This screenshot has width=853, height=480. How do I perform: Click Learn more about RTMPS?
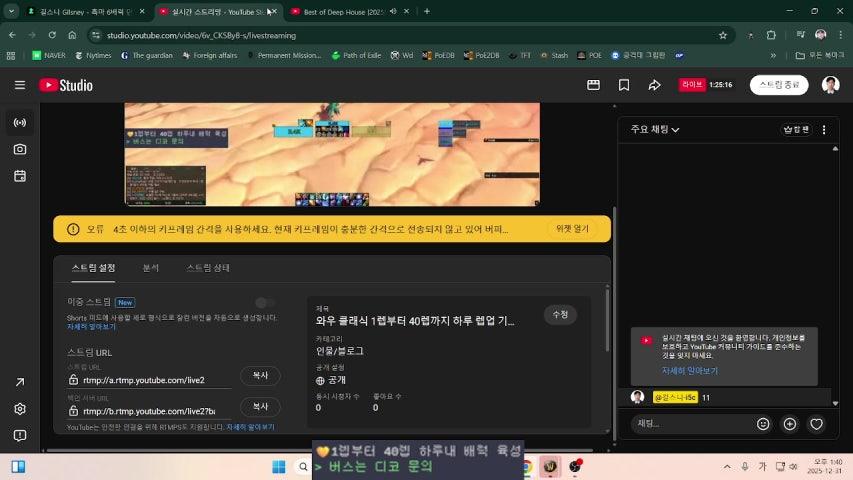click(251, 427)
